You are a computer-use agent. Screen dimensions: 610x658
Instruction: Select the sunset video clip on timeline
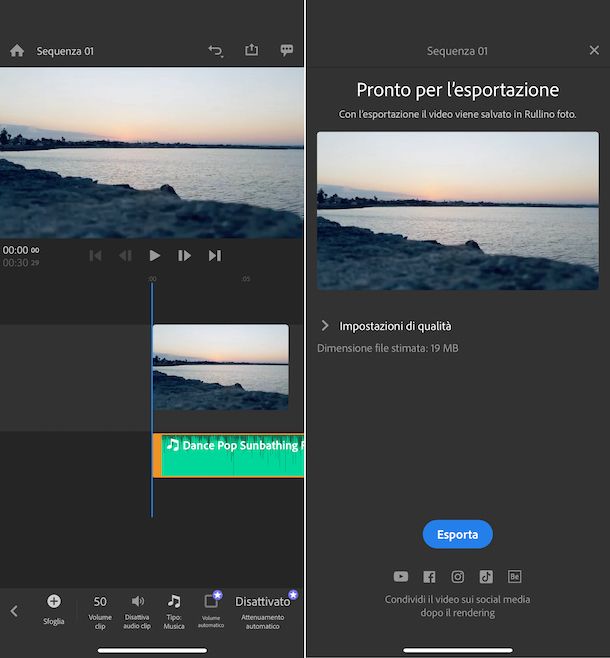tap(221, 367)
